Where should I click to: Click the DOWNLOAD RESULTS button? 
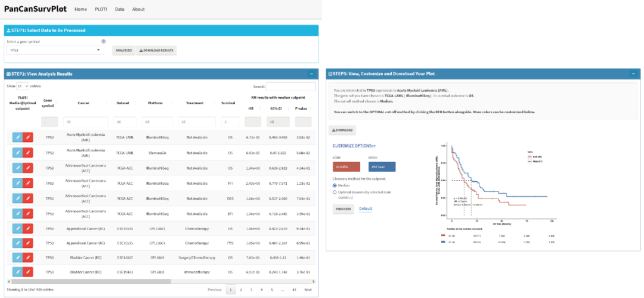tap(156, 50)
